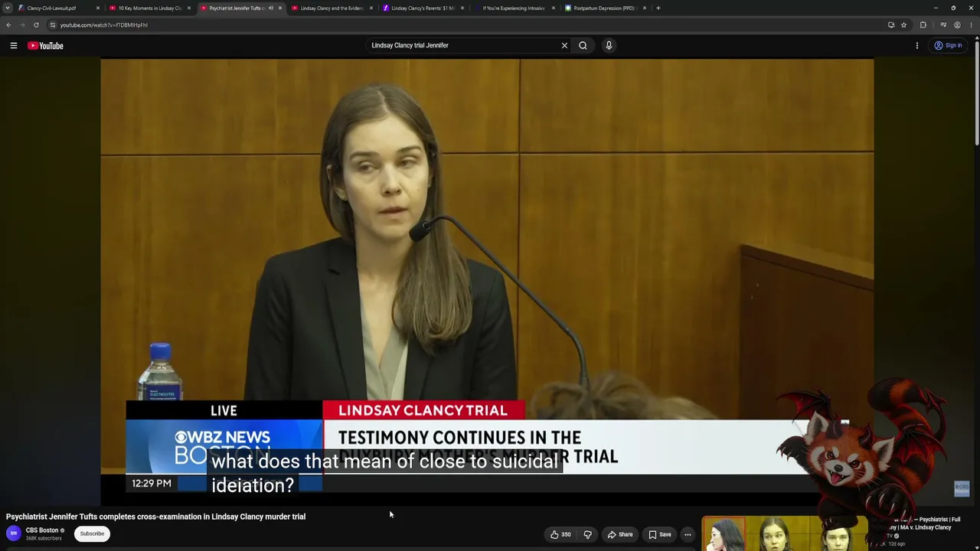This screenshot has width=980, height=551.
Task: Like the video with thumbs up
Action: coord(560,534)
